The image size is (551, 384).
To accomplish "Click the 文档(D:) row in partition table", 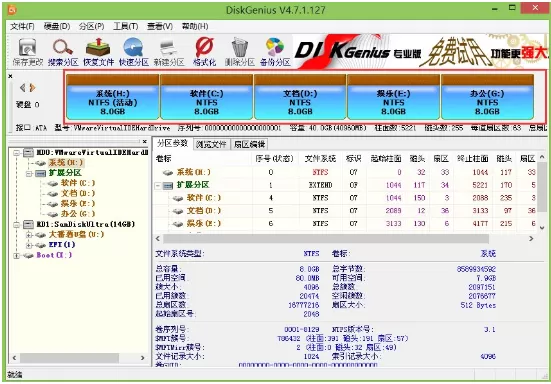I will tap(344, 211).
